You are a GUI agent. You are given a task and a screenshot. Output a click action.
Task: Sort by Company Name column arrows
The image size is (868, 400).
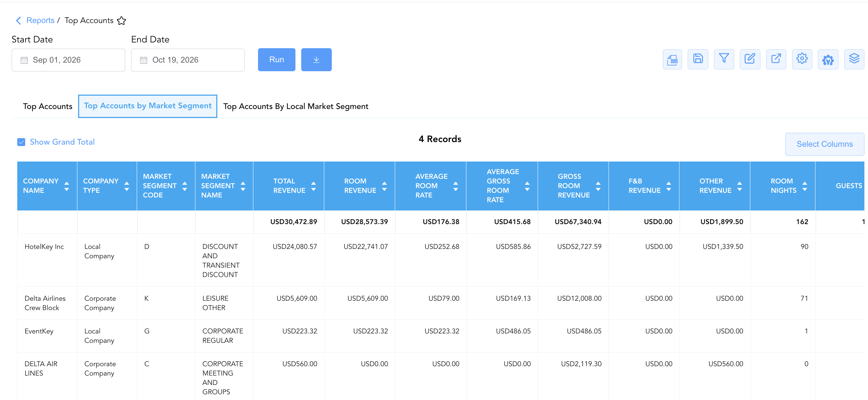67,186
